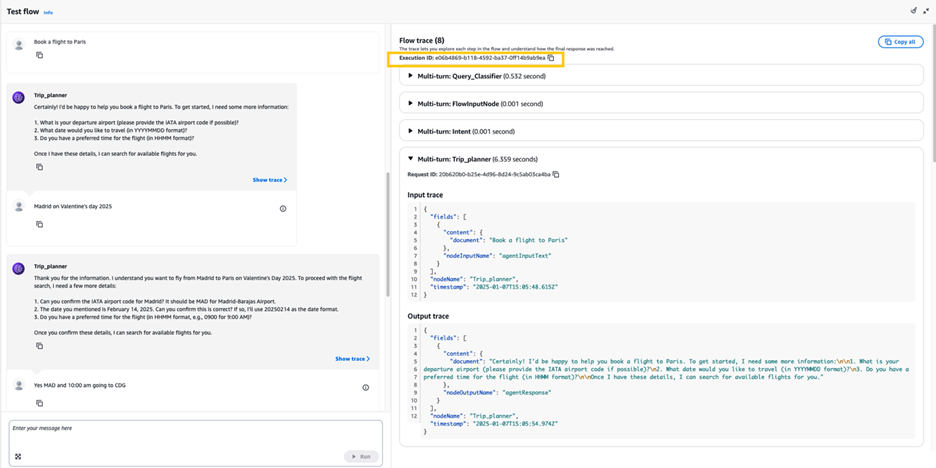Click info icon on Madrid Valentine's day message
Viewport: 936px width, 468px height.
283,209
